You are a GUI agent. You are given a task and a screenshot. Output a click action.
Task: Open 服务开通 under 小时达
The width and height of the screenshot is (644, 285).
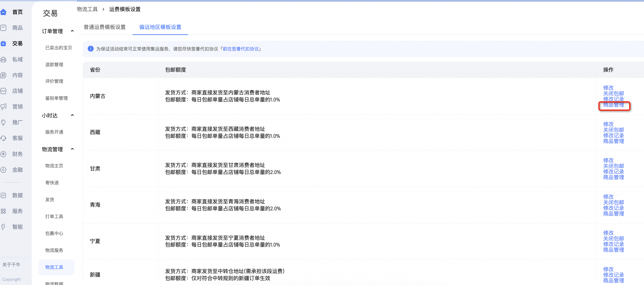(x=54, y=132)
